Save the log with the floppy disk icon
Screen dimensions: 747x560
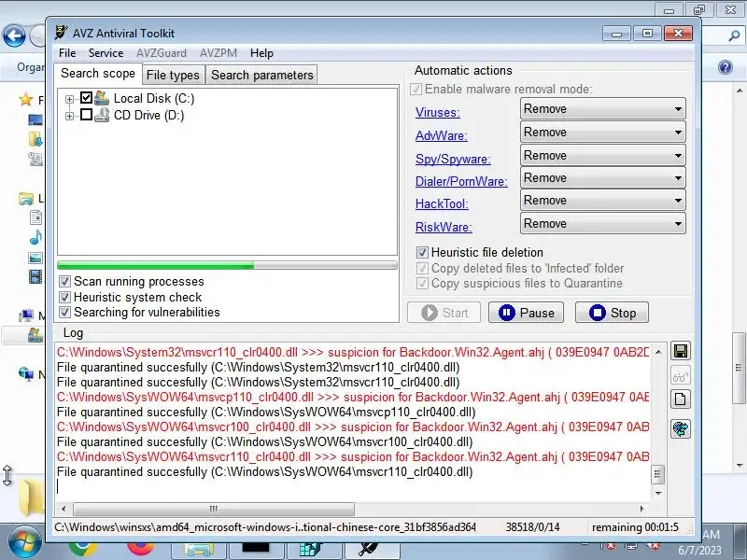coord(681,352)
